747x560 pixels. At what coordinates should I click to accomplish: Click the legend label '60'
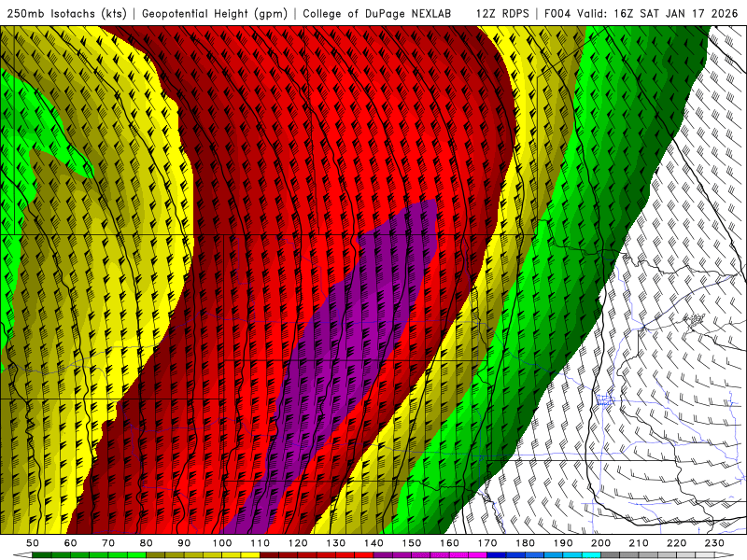pyautogui.click(x=70, y=543)
